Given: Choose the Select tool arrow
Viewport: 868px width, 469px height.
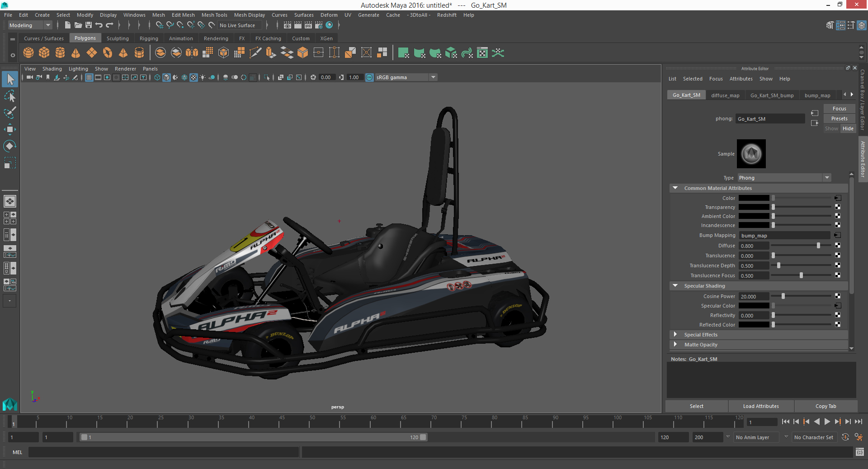Looking at the screenshot, I should (x=10, y=80).
